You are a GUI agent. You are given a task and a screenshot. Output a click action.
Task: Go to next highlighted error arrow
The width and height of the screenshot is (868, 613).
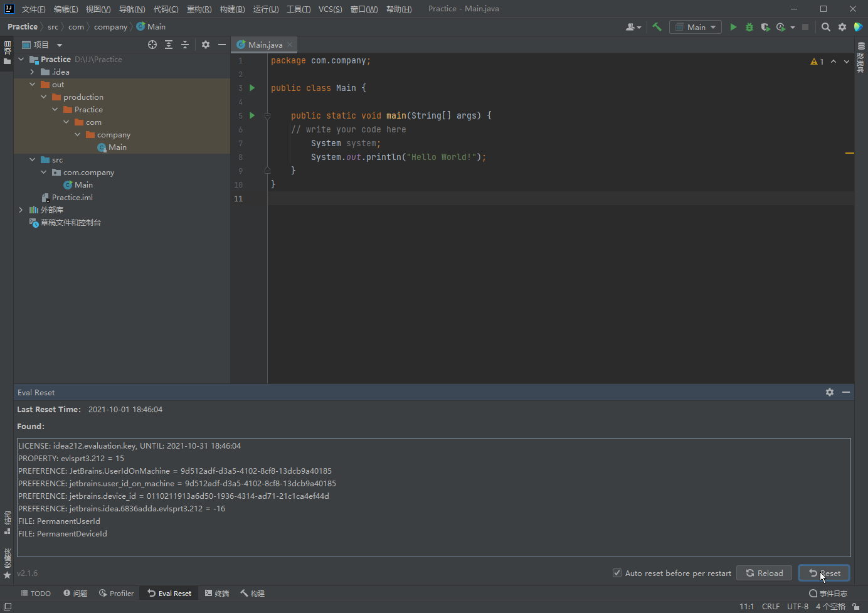(x=847, y=61)
